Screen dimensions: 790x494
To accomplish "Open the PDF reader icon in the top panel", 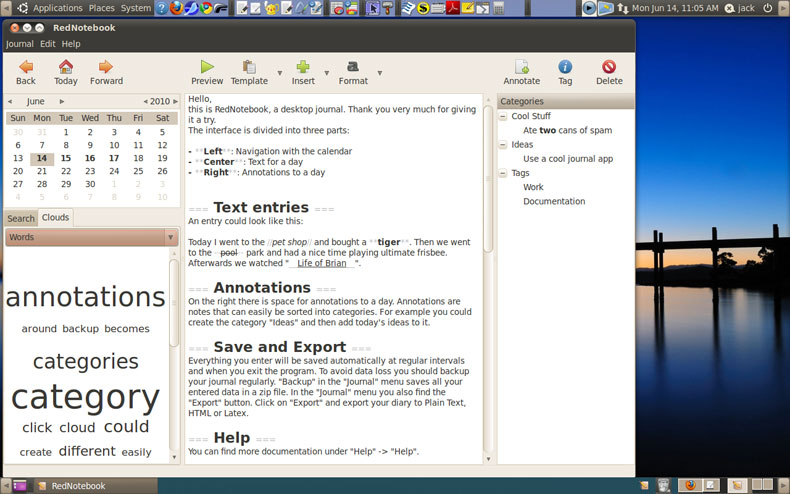I will point(452,8).
